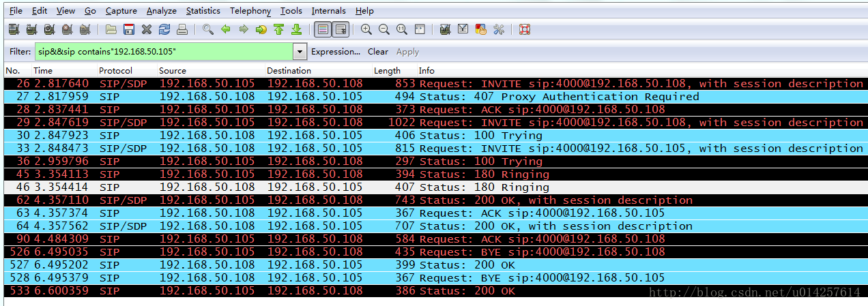Viewport: 868px width, 306px height.
Task: Save this capture file icon
Action: (129, 29)
